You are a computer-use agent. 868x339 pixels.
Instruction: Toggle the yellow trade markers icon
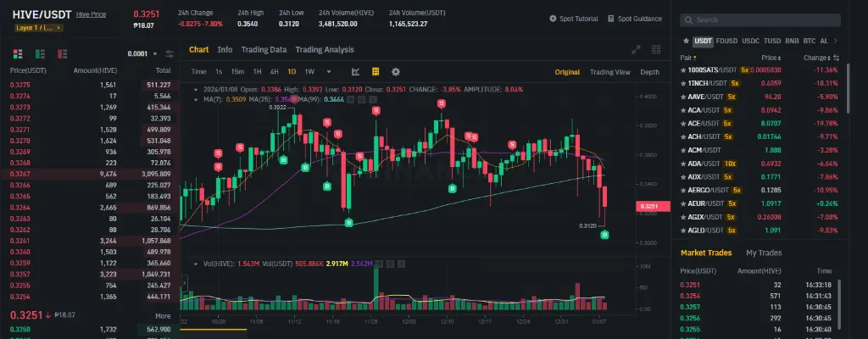point(376,72)
